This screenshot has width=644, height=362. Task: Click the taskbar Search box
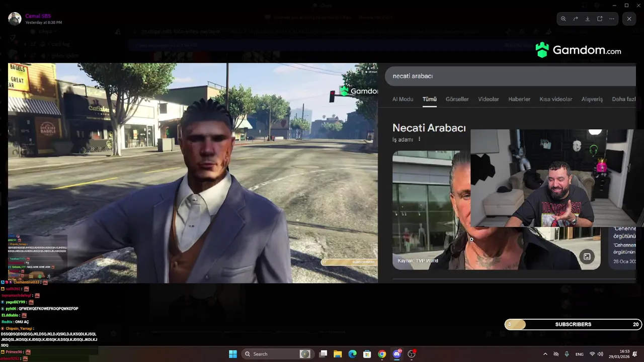(277, 354)
